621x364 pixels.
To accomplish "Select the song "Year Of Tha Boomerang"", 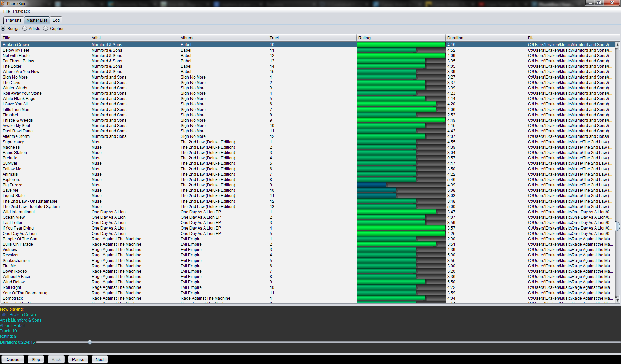I will click(x=25, y=293).
